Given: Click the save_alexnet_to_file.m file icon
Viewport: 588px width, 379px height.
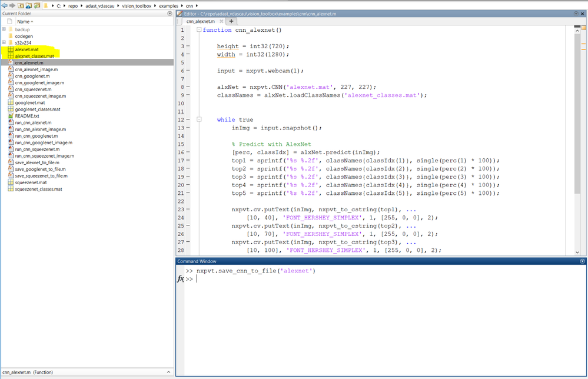Looking at the screenshot, I should 11,162.
